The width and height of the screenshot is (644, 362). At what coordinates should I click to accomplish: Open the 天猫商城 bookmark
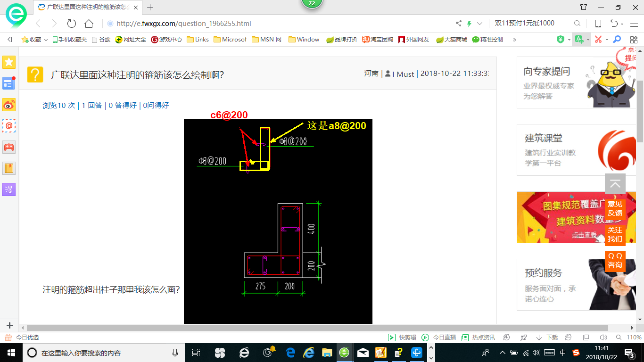coord(452,40)
